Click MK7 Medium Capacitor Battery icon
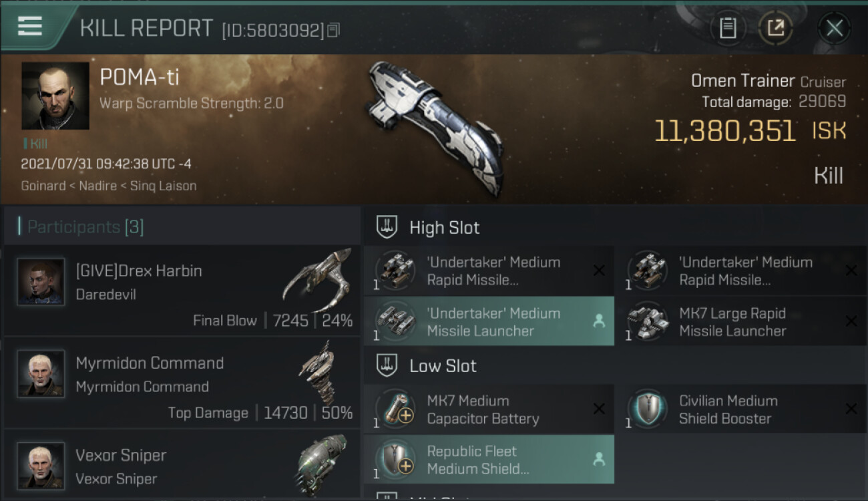Screen dimensions: 868x501 [x=395, y=409]
